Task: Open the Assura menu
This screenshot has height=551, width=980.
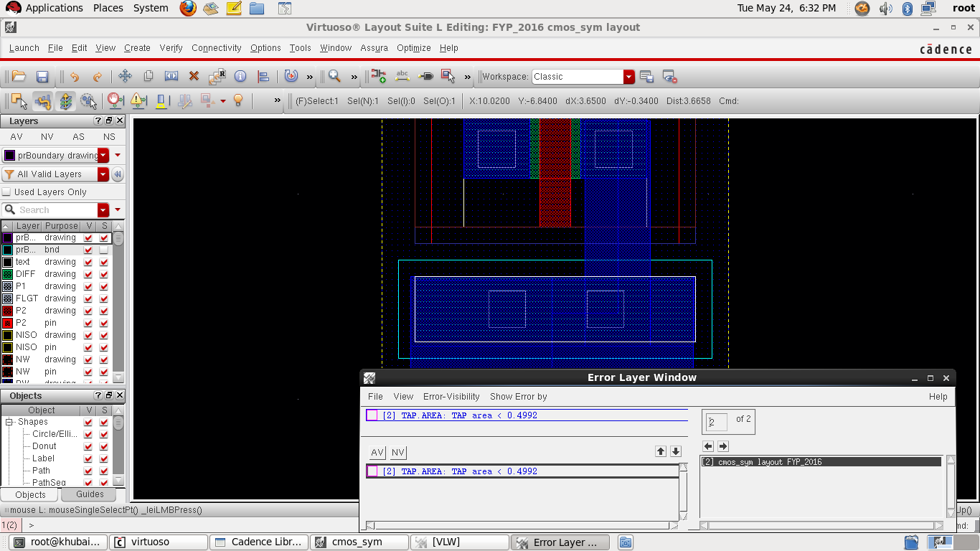Action: tap(374, 48)
